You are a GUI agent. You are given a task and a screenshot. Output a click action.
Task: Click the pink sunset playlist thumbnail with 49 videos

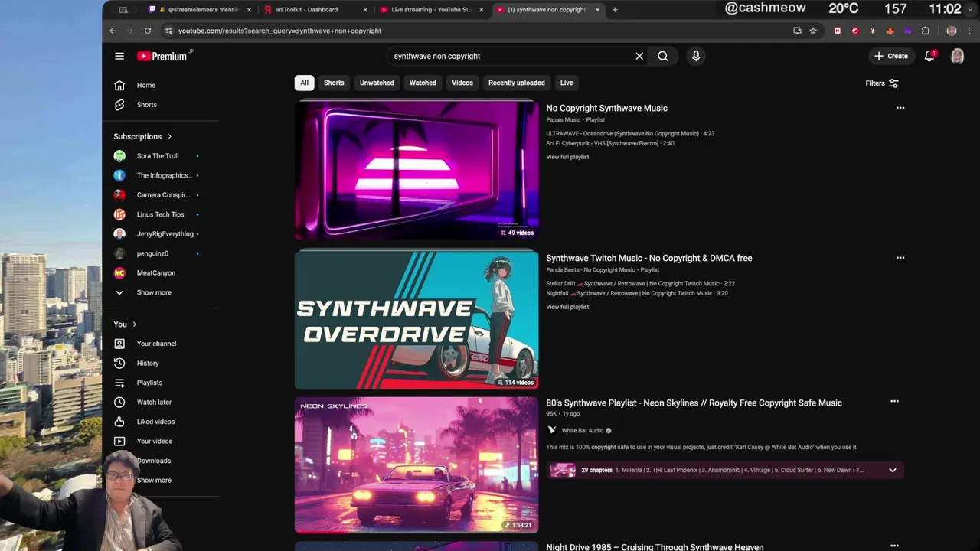pos(416,170)
